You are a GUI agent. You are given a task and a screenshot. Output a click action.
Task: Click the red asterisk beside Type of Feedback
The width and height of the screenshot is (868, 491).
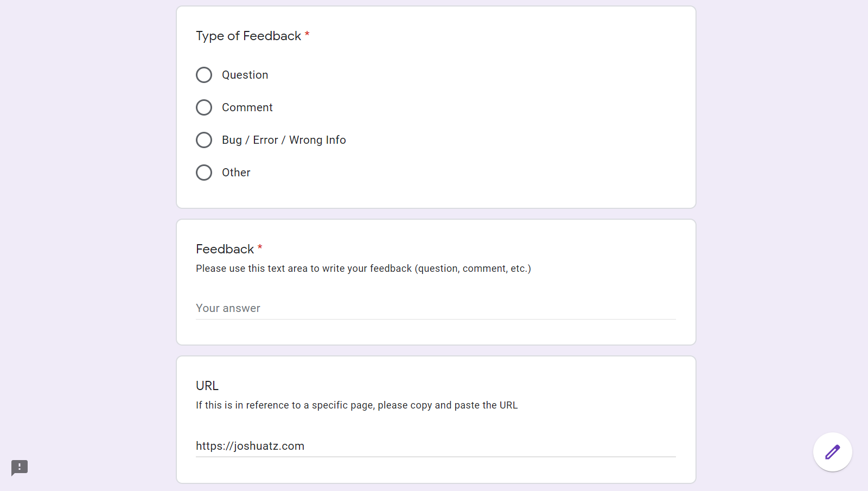pyautogui.click(x=307, y=35)
